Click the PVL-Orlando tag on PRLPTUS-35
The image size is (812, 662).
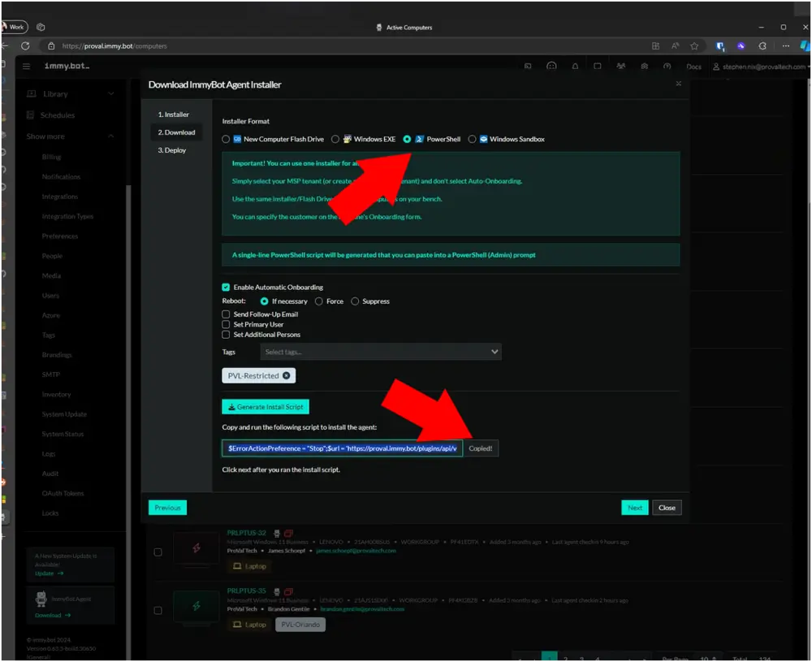tap(300, 625)
